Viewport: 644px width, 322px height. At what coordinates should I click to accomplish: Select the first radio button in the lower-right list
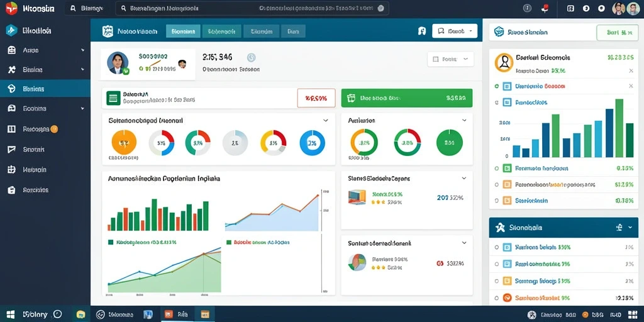coord(497,247)
